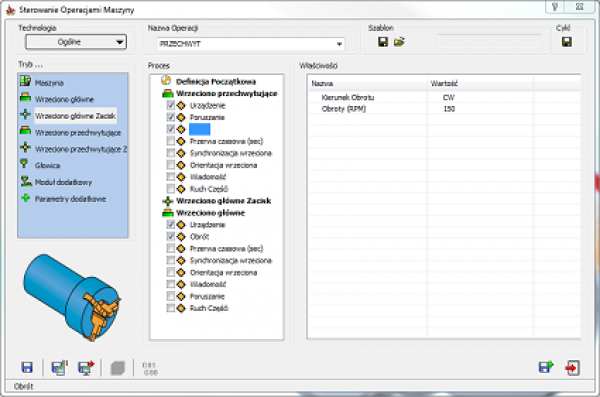Click the 150 value cell
The image size is (600, 397).
point(449,109)
